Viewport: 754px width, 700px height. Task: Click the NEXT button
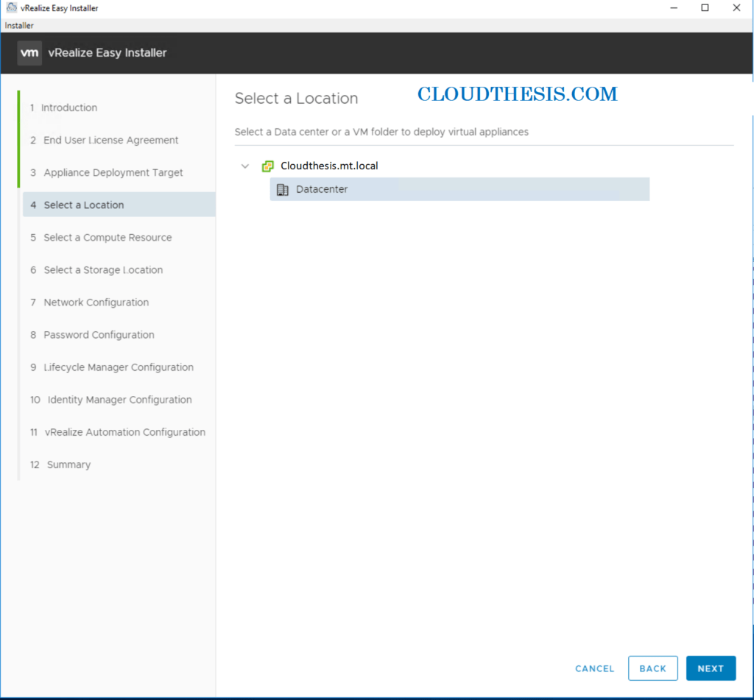(x=710, y=668)
